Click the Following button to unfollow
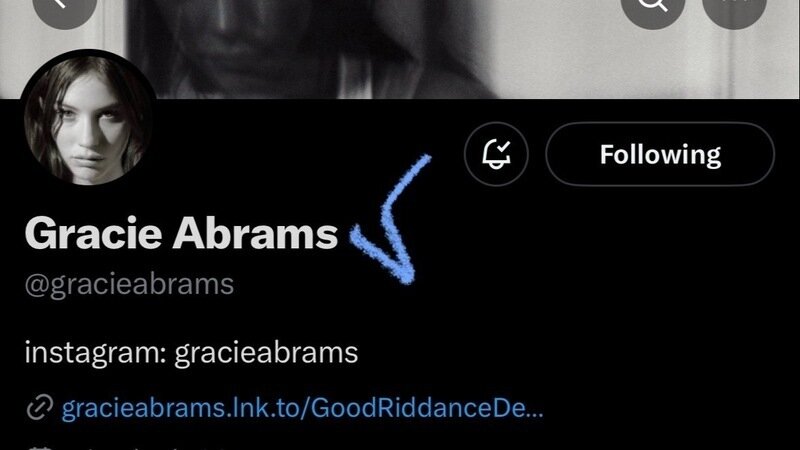This screenshot has height=450, width=800. tap(660, 154)
